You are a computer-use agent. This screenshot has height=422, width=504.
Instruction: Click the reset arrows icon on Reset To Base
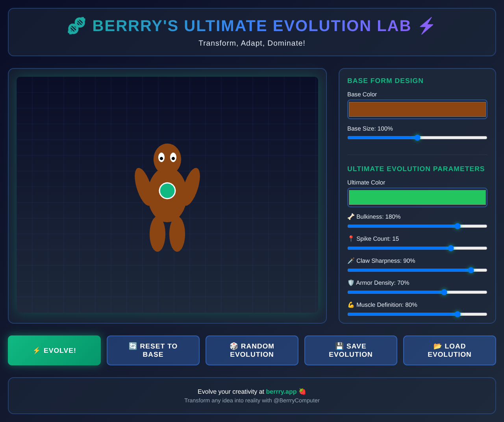132,346
